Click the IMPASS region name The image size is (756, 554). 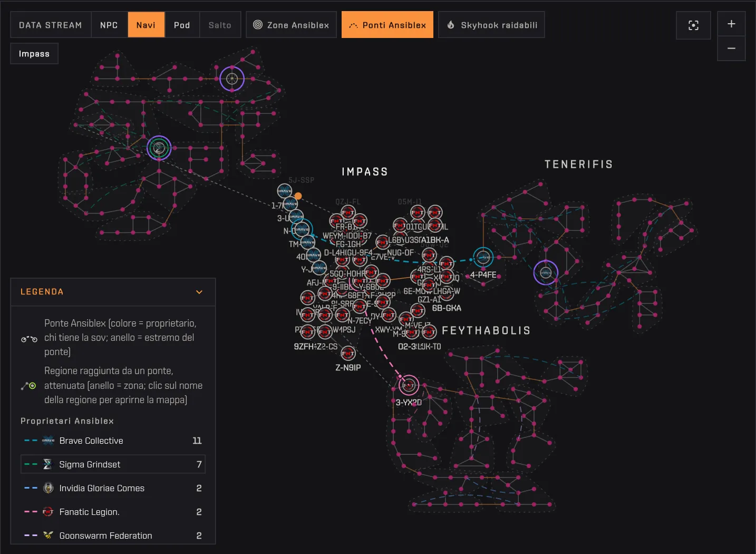pyautogui.click(x=365, y=172)
